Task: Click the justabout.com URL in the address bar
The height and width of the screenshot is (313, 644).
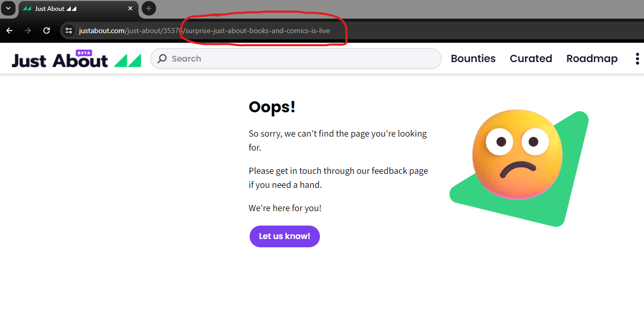Action: (204, 31)
